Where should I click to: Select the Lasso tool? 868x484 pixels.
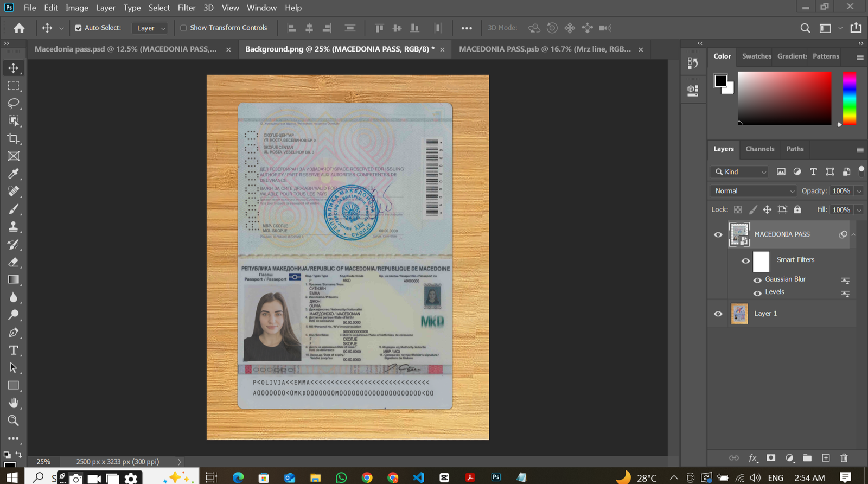click(14, 103)
